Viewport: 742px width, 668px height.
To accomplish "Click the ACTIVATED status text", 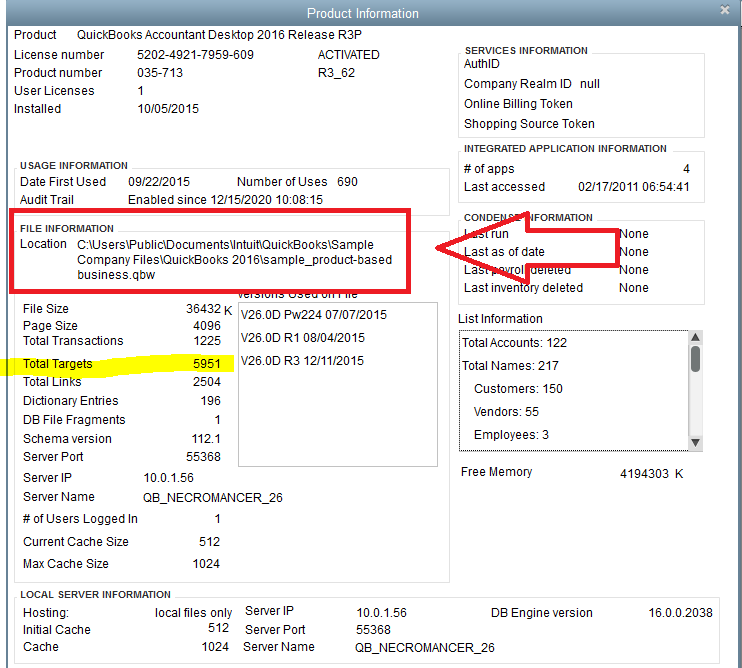I will point(348,55).
